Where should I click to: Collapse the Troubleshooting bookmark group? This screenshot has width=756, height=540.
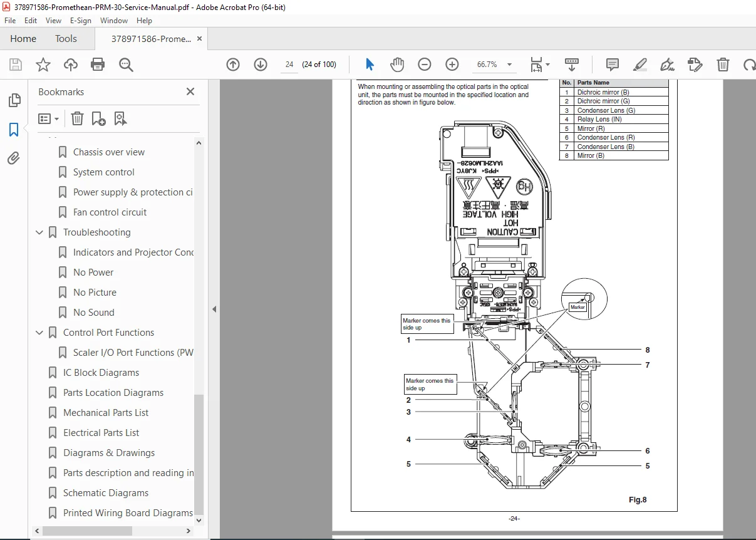[39, 232]
